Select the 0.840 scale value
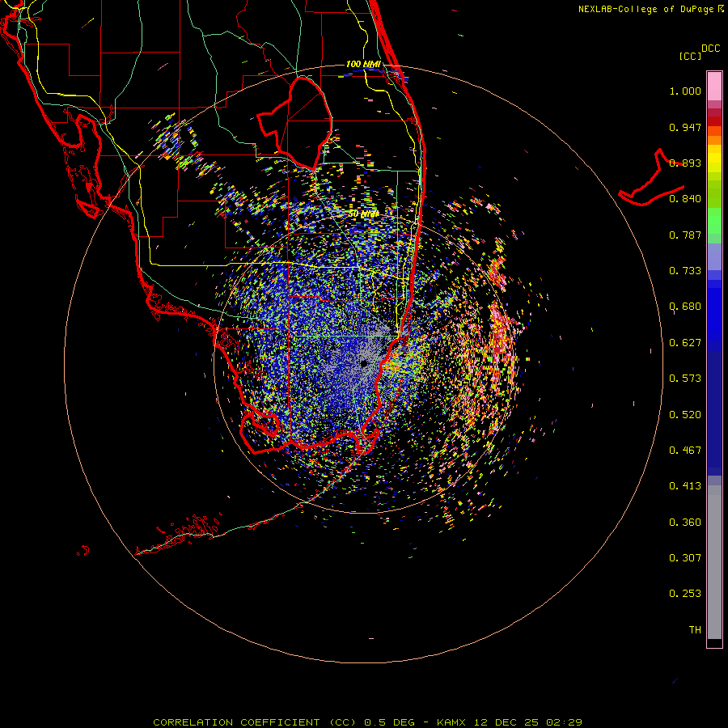The width and height of the screenshot is (728, 728). tap(685, 199)
